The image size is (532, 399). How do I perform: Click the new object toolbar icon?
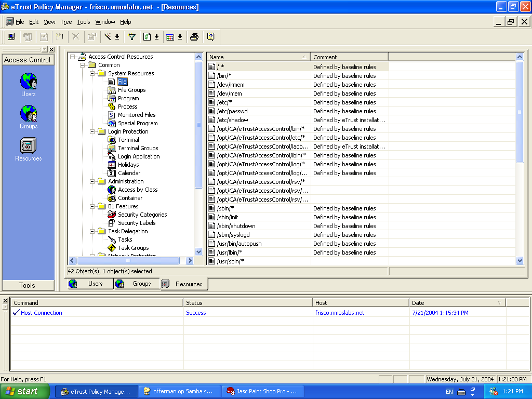pyautogui.click(x=60, y=37)
